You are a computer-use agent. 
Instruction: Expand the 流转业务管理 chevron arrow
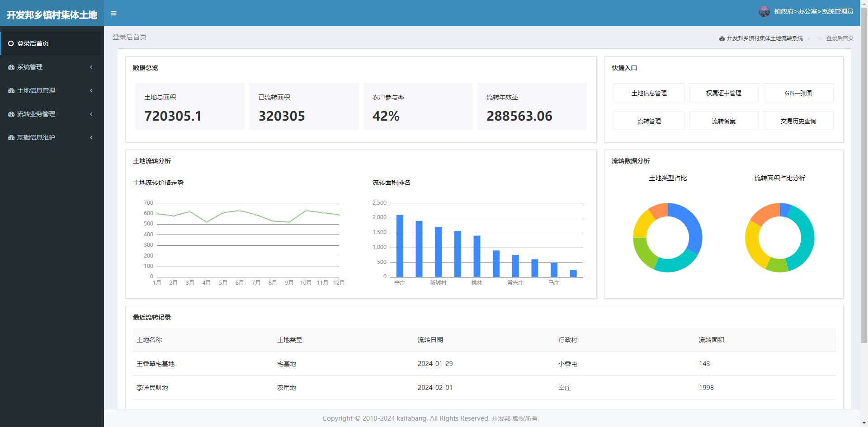pyautogui.click(x=91, y=114)
